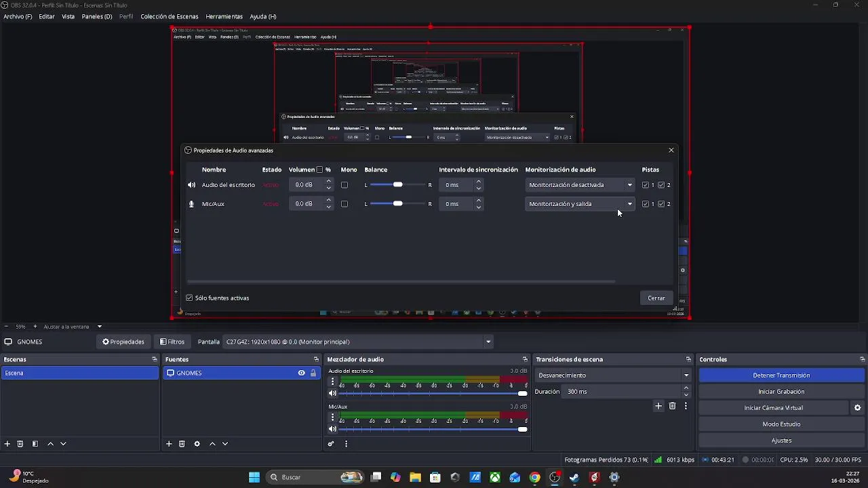Adjust Audio del escritorio balance slider

point(397,185)
